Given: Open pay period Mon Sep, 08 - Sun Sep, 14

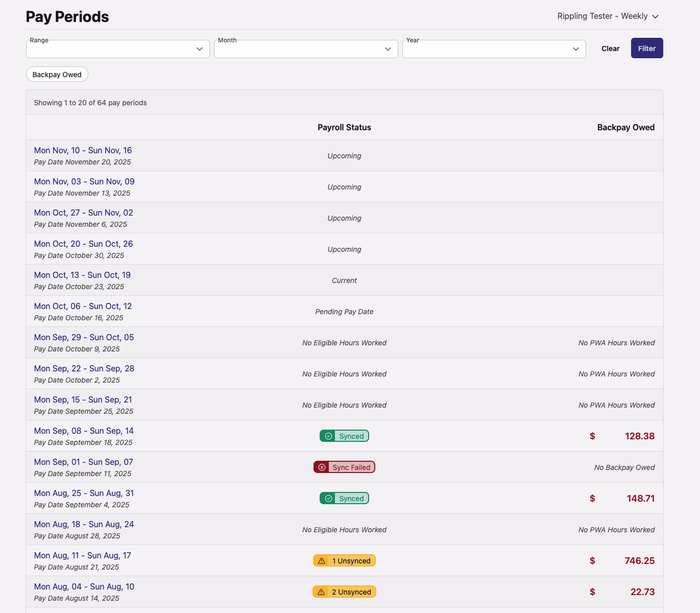Looking at the screenshot, I should [x=84, y=431].
